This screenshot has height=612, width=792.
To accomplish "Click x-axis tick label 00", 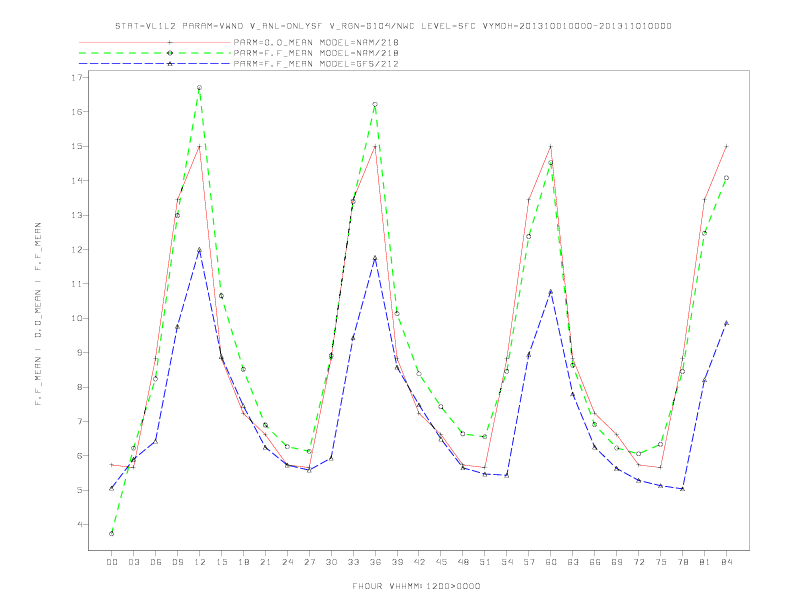I will click(112, 562).
